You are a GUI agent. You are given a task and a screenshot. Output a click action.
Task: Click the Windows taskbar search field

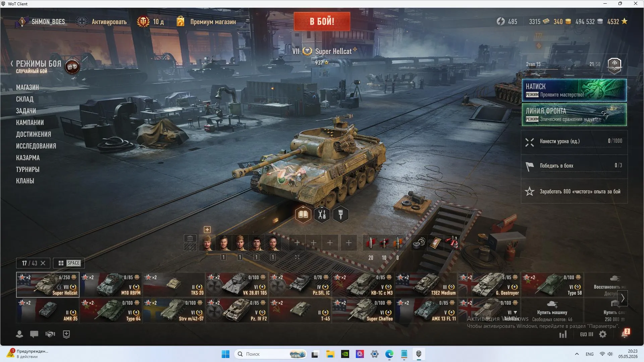click(271, 354)
